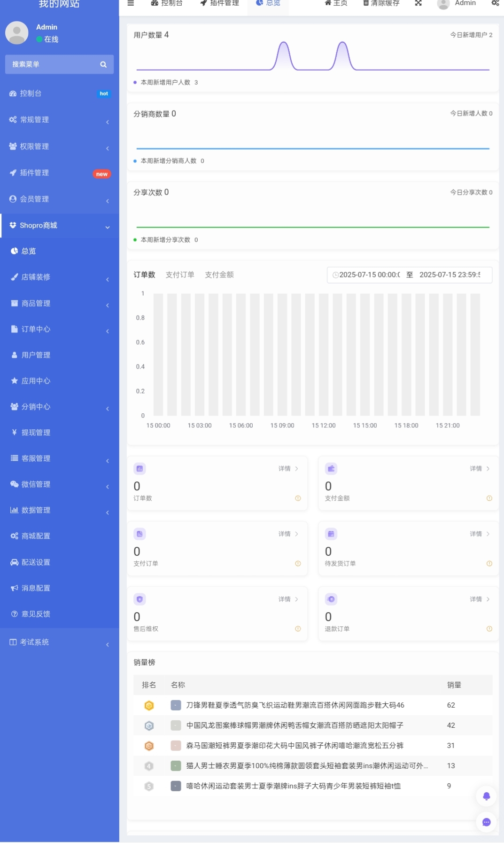
Task: Expand the 分销中心 submenu
Action: (59, 407)
